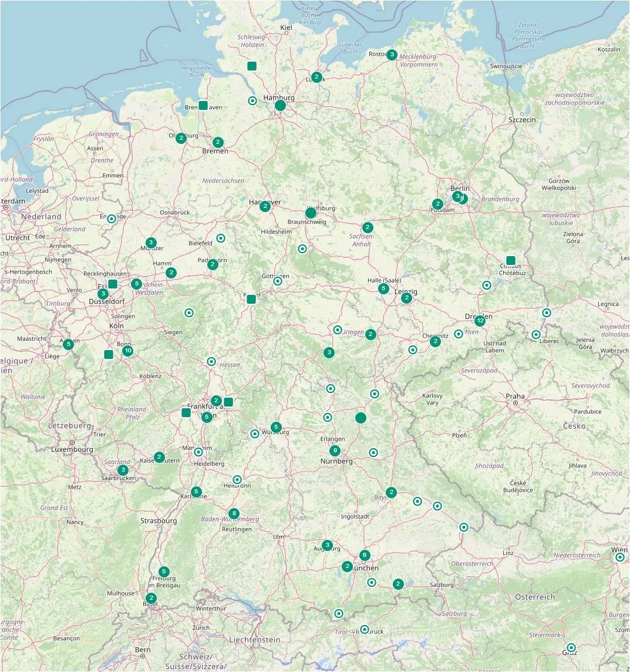Select the square marker at Cottbus
The height and width of the screenshot is (672, 630).
511,260
